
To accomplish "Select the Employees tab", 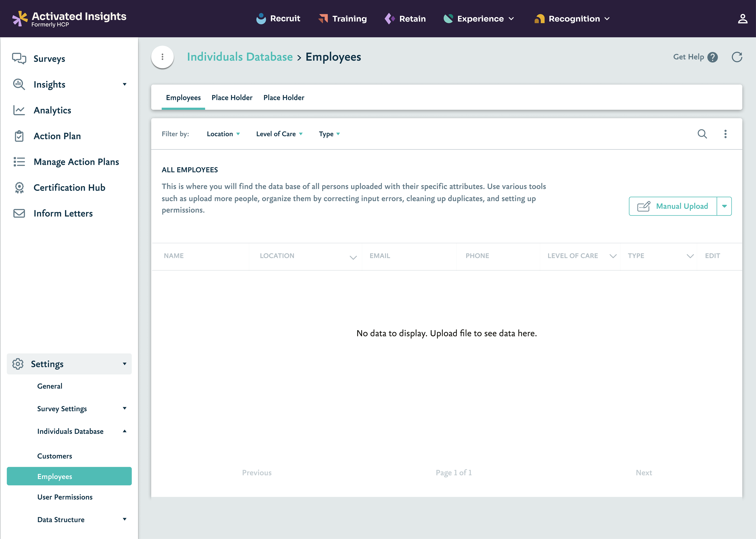I will 183,98.
